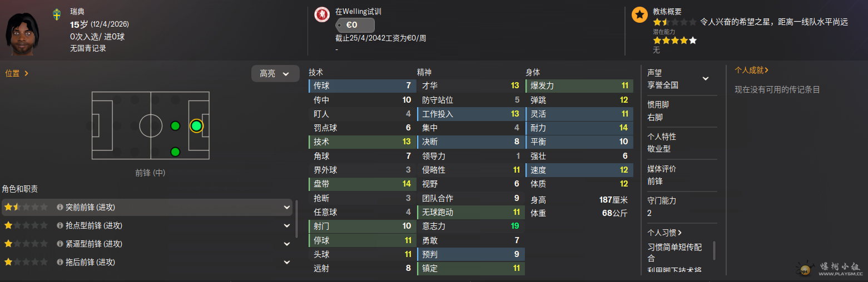Expand the 声望 reputation dropdown arrow
The image size is (868, 282).
tap(705, 78)
